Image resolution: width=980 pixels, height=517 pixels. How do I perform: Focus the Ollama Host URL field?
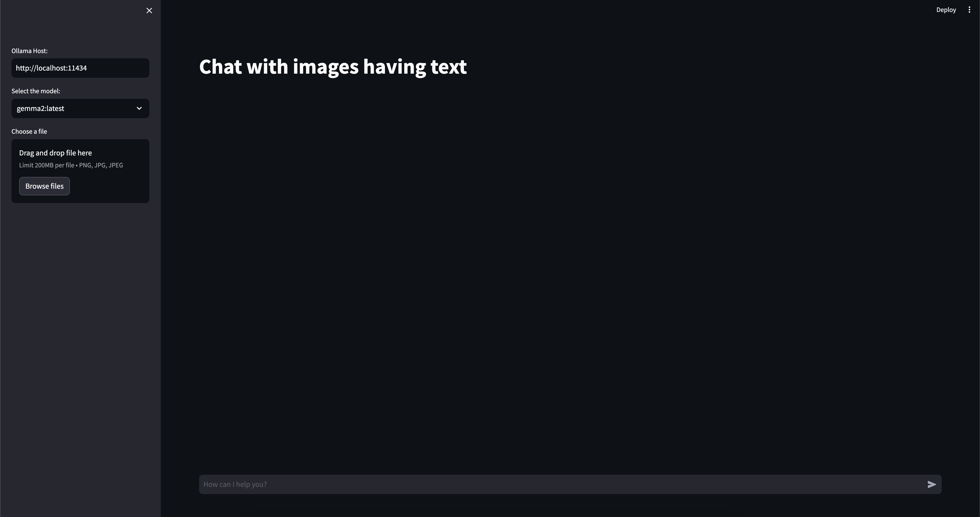(x=80, y=68)
